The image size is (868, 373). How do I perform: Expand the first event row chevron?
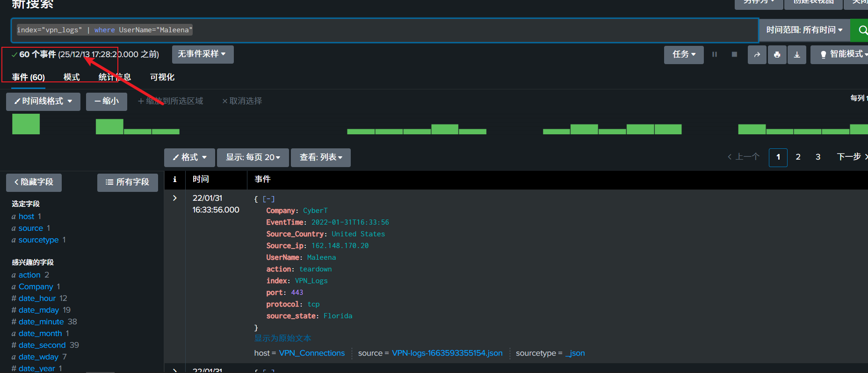pos(175,198)
